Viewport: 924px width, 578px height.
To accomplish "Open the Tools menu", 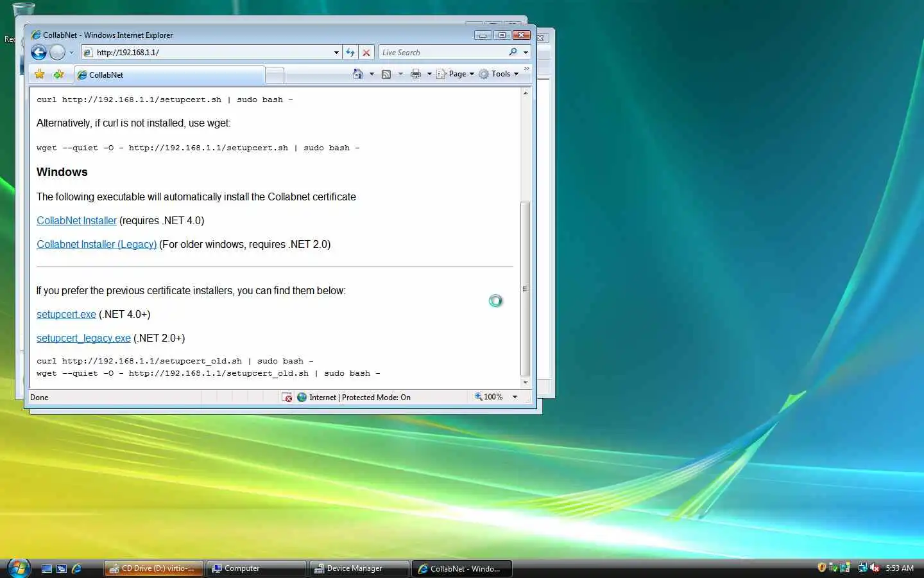I will tap(499, 74).
